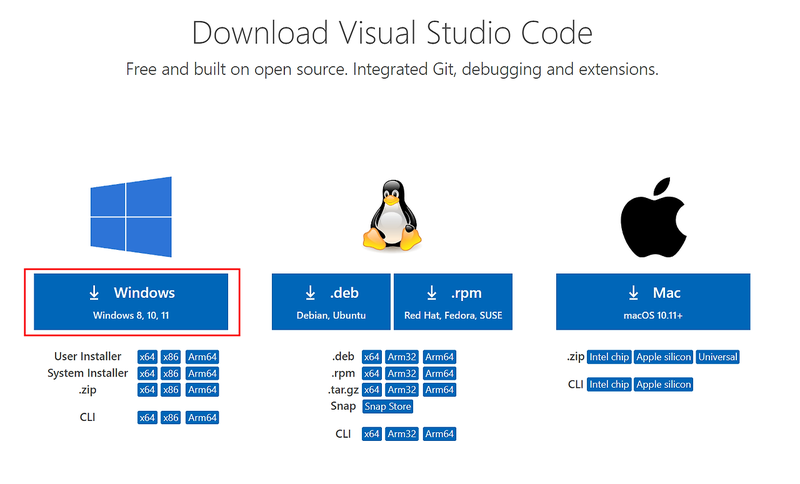800x484 pixels.
Task: Select x64 Linux .deb package
Action: 371,357
